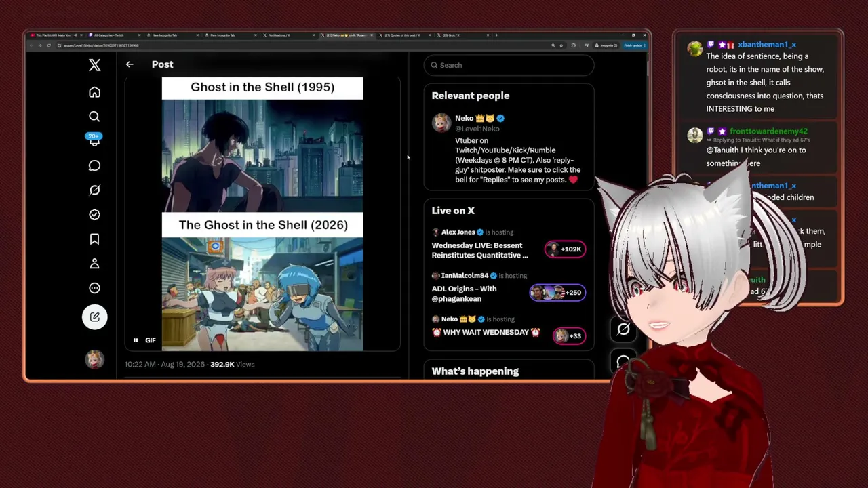Click the Relevant people heading

[471, 96]
